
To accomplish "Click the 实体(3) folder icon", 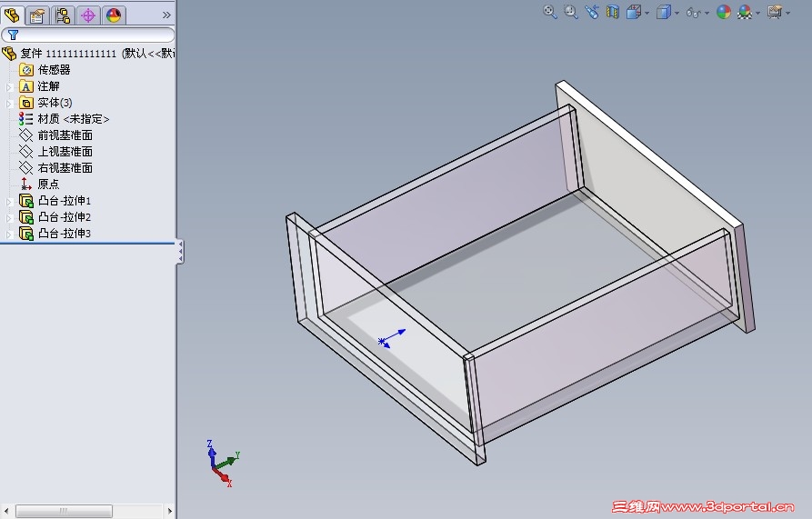I will click(x=25, y=103).
